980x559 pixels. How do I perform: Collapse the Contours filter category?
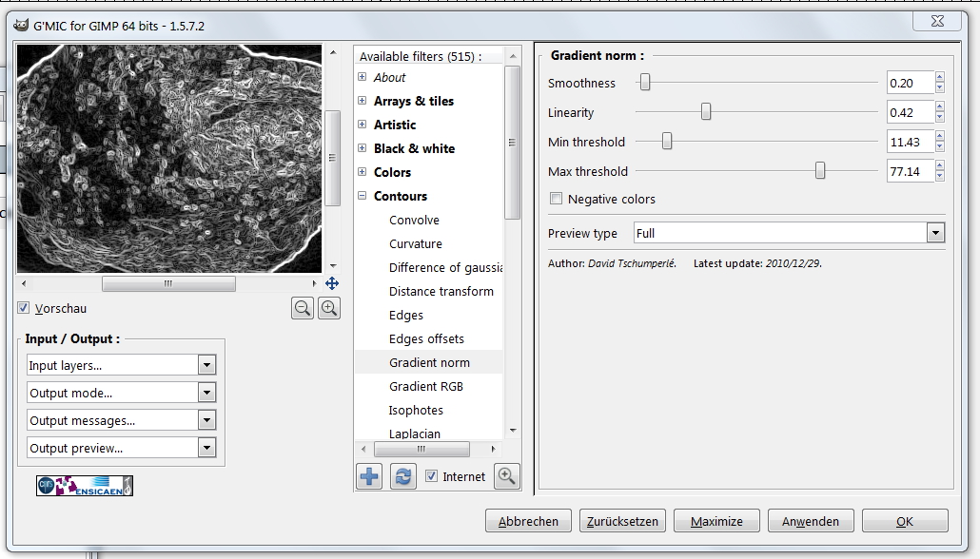362,196
